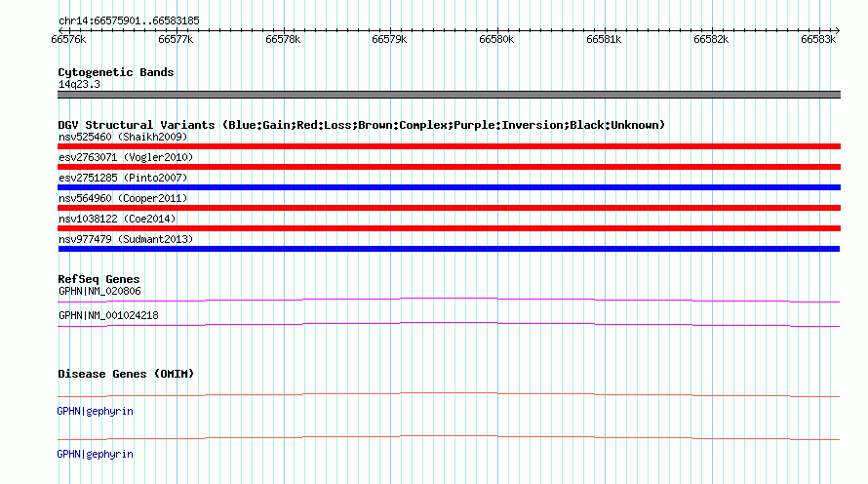Click the 66582k ruler tick label
The image size is (868, 484).
click(x=711, y=40)
